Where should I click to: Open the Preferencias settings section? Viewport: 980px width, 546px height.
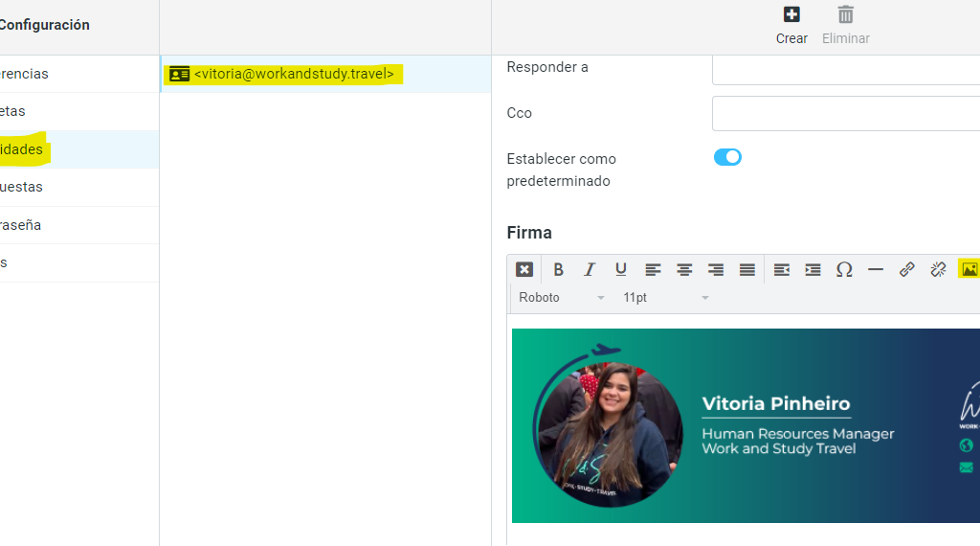pyautogui.click(x=79, y=74)
